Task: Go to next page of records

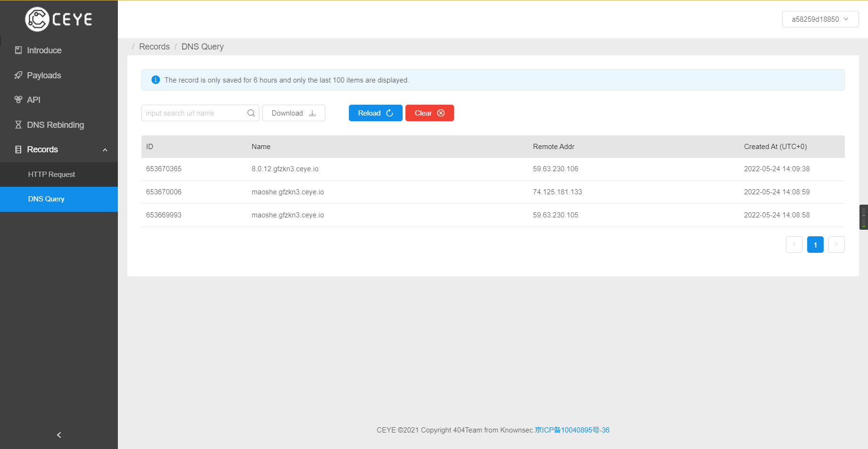Action: click(x=836, y=244)
